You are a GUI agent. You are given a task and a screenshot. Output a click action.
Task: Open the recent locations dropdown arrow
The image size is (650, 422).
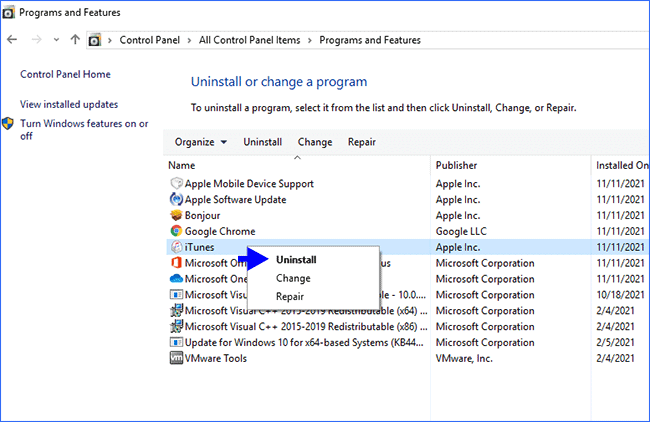click(56, 40)
